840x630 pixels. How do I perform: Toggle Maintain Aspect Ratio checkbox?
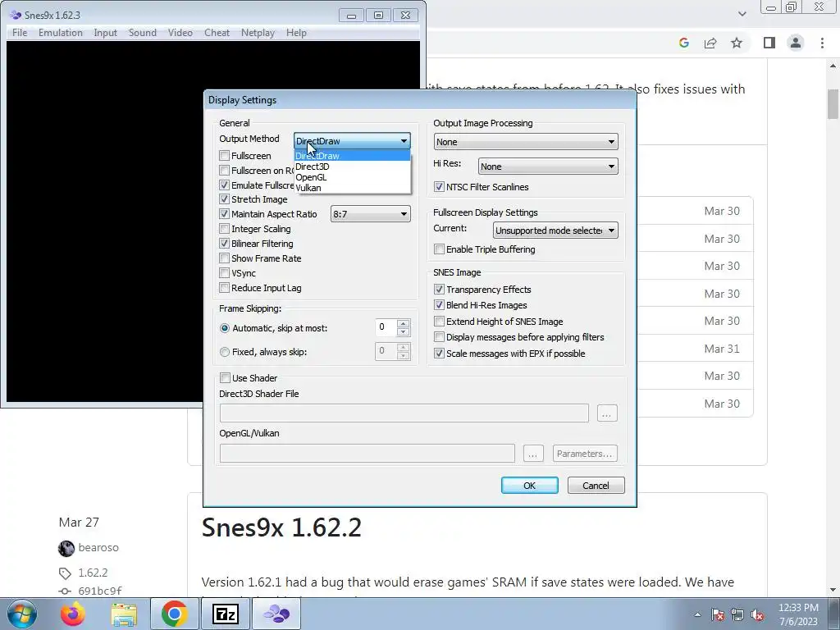coord(225,214)
